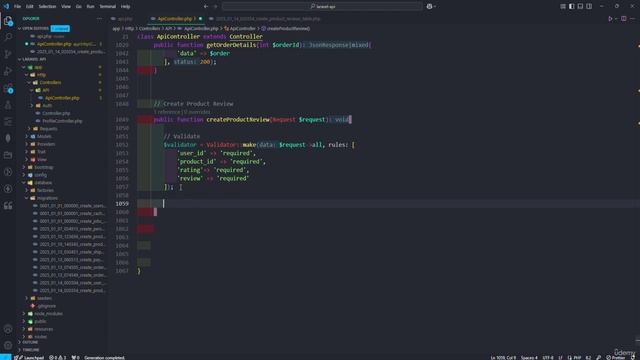Open Explorer Views and More Actions ellipsis
The height and width of the screenshot is (360, 640).
(x=99, y=19)
